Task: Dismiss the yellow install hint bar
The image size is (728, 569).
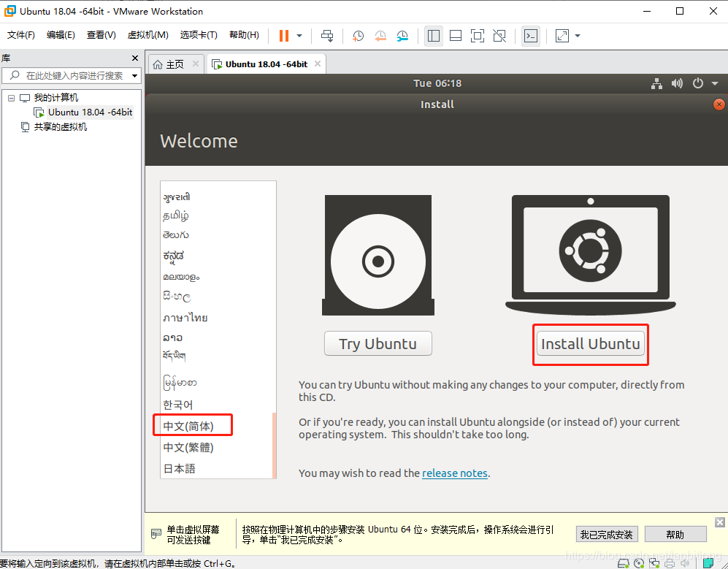Action: point(720,522)
